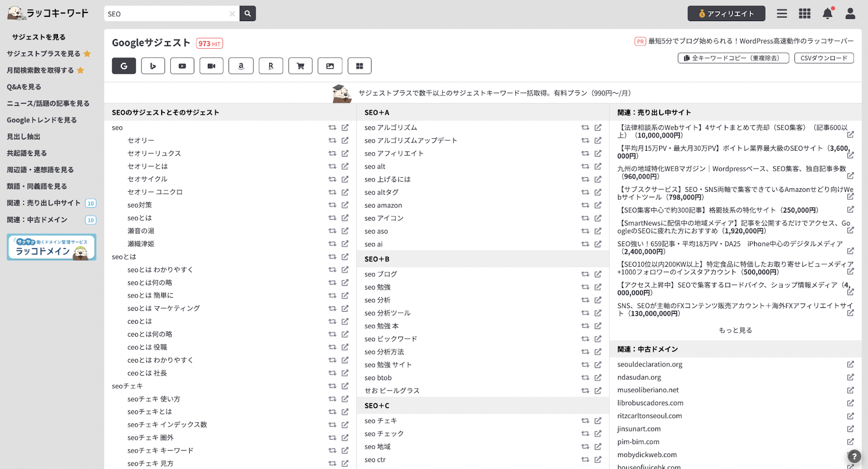
Task: Select サジェストを見る in the sidebar
Action: click(x=39, y=37)
